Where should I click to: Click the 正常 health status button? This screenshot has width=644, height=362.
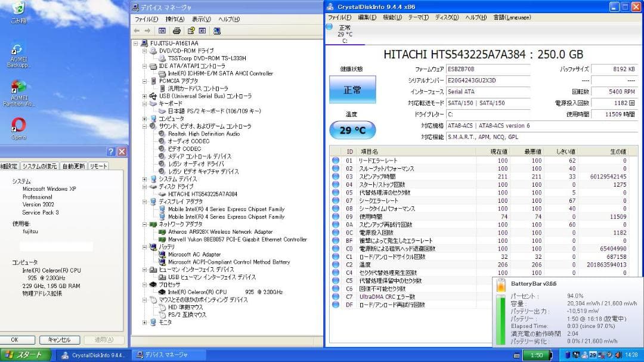coord(352,89)
